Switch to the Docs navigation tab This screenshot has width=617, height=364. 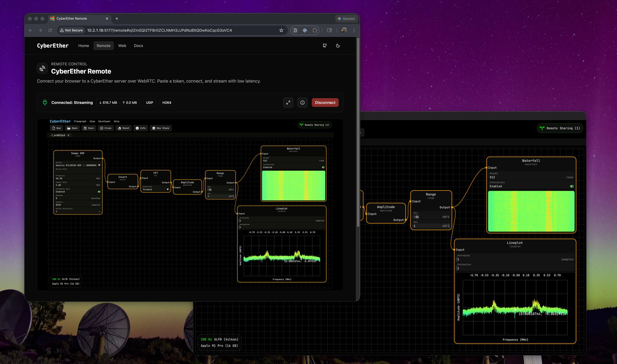[138, 46]
